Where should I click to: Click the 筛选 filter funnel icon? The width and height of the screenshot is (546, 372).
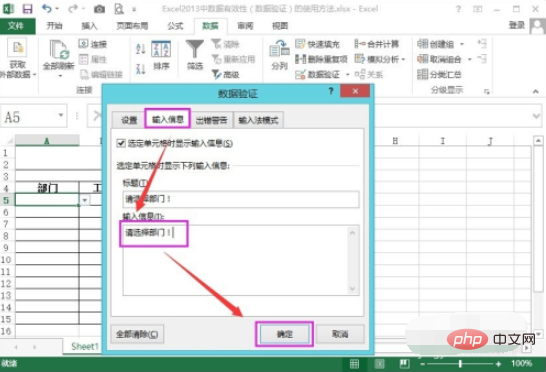coord(195,49)
